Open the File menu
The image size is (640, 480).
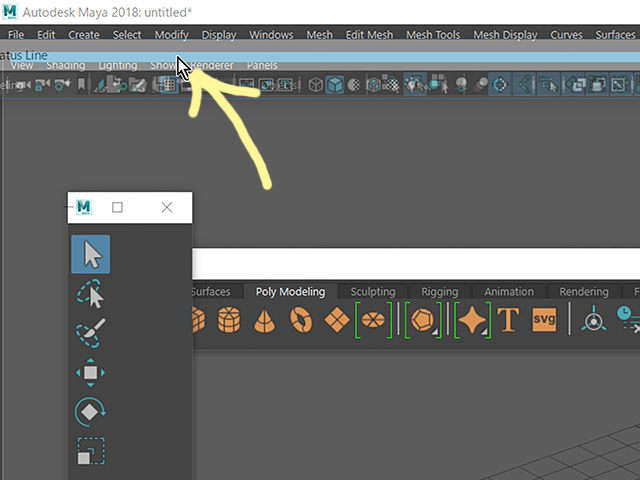pos(16,35)
